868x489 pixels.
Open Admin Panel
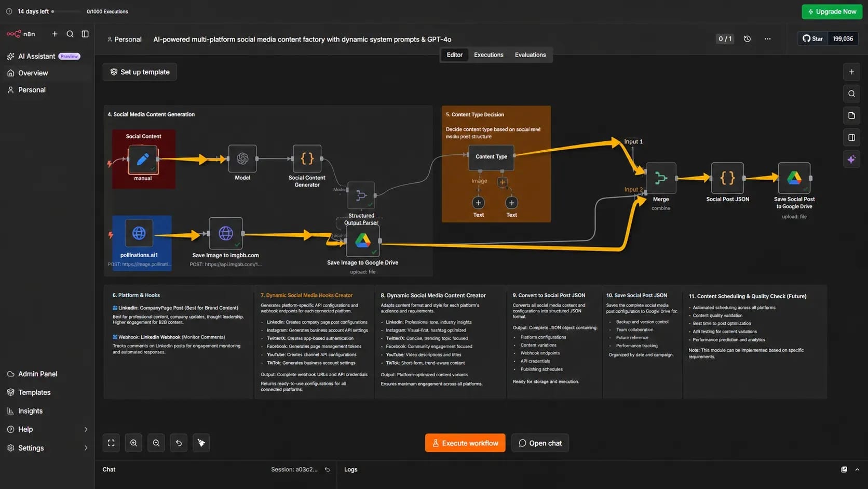pyautogui.click(x=32, y=374)
